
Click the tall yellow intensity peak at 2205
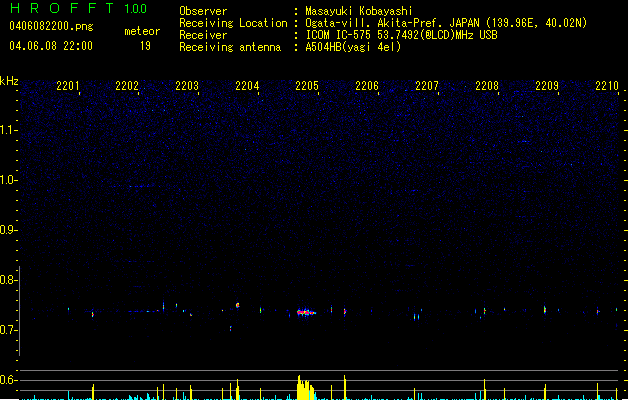coord(305,388)
